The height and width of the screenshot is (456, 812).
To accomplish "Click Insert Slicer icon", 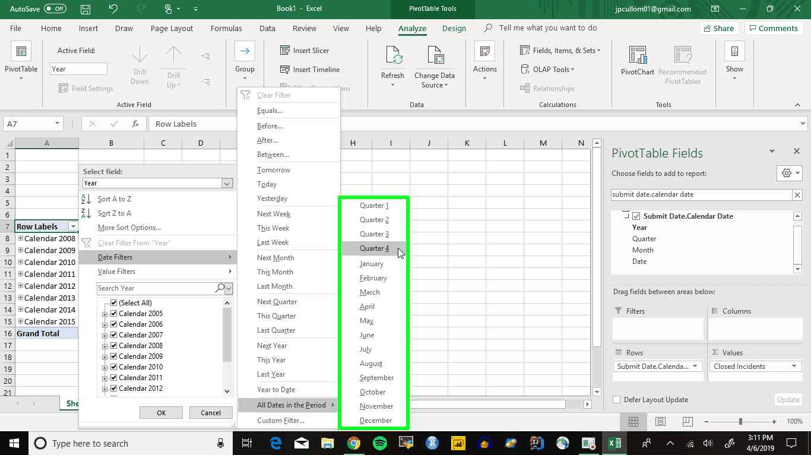I will click(x=285, y=50).
